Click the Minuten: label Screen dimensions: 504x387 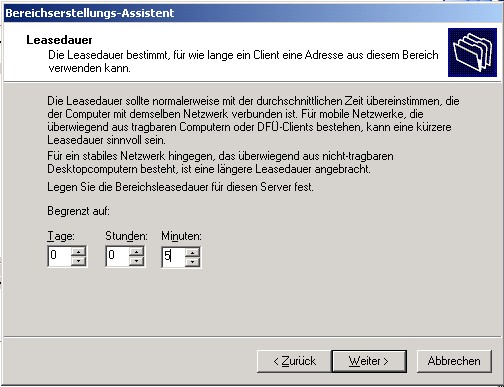[x=181, y=236]
